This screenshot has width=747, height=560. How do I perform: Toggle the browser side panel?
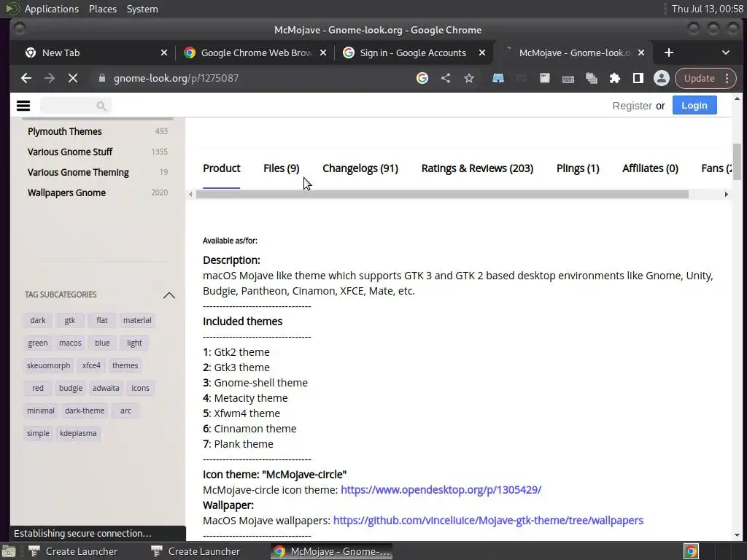pyautogui.click(x=638, y=78)
